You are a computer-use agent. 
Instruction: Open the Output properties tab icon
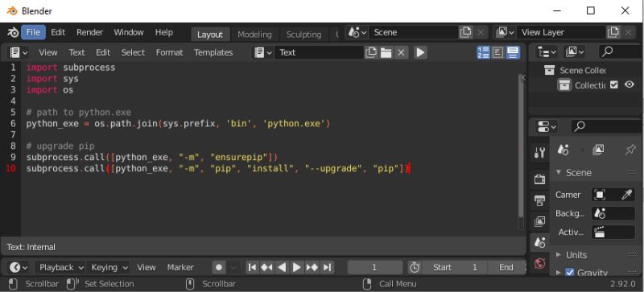tap(539, 201)
